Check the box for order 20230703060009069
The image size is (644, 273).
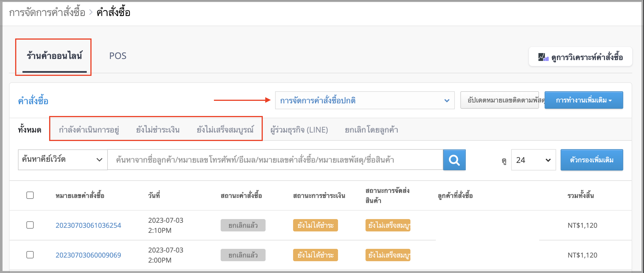pos(30,255)
